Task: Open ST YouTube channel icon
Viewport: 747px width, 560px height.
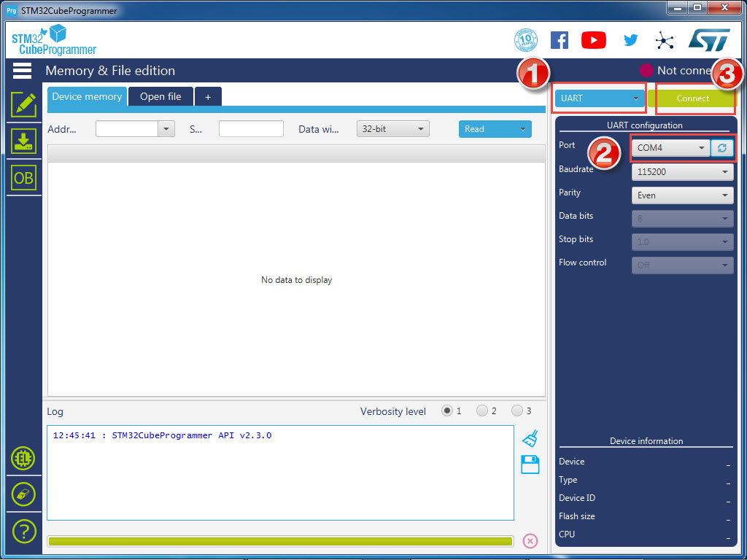Action: point(594,41)
